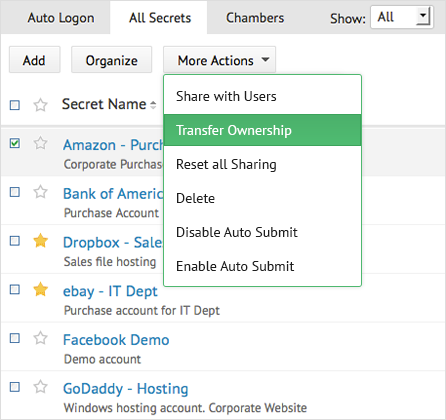Unstar the Dropbox Sales secret
The image size is (446, 420).
click(40, 241)
